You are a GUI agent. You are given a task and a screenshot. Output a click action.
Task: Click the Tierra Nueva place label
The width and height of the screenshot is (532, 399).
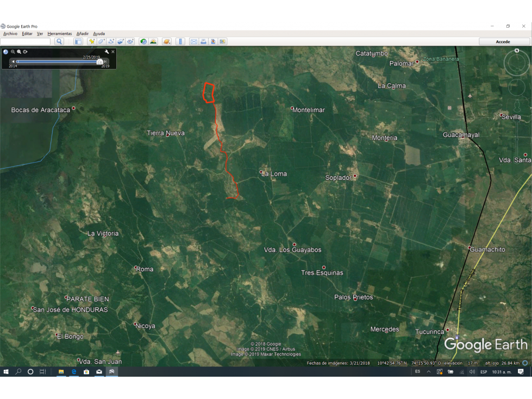(166, 133)
